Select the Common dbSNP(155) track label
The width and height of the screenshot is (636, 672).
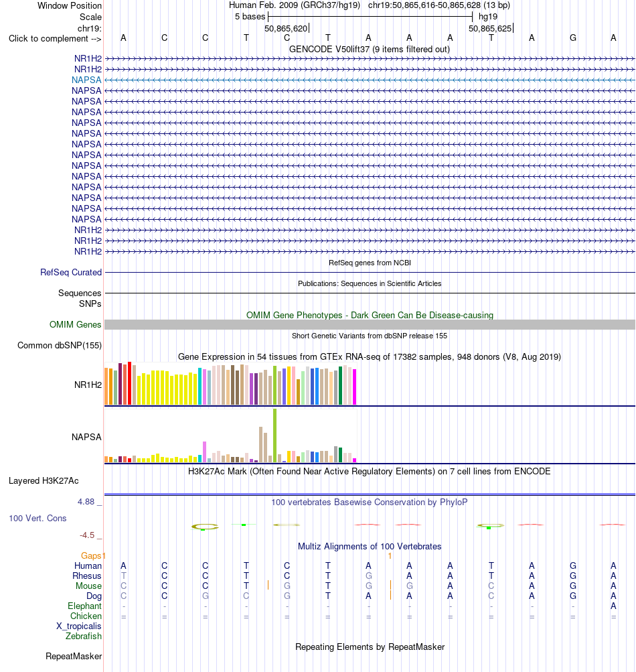(60, 346)
